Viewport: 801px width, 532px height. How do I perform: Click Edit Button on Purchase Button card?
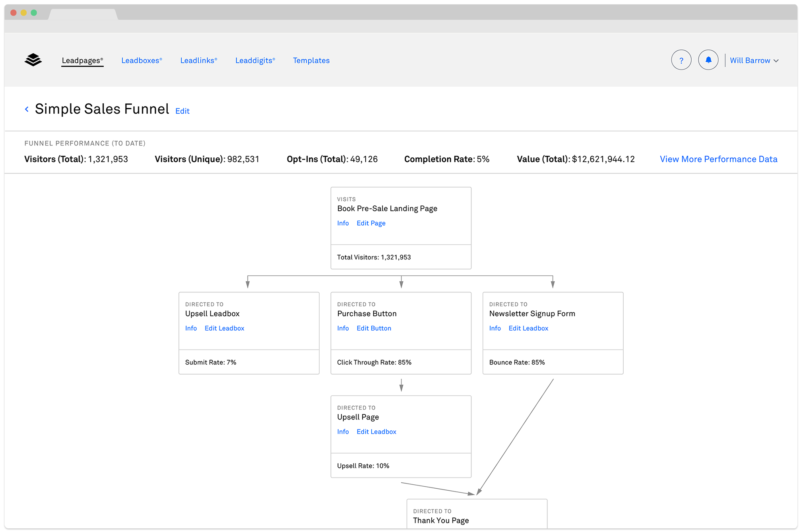374,328
